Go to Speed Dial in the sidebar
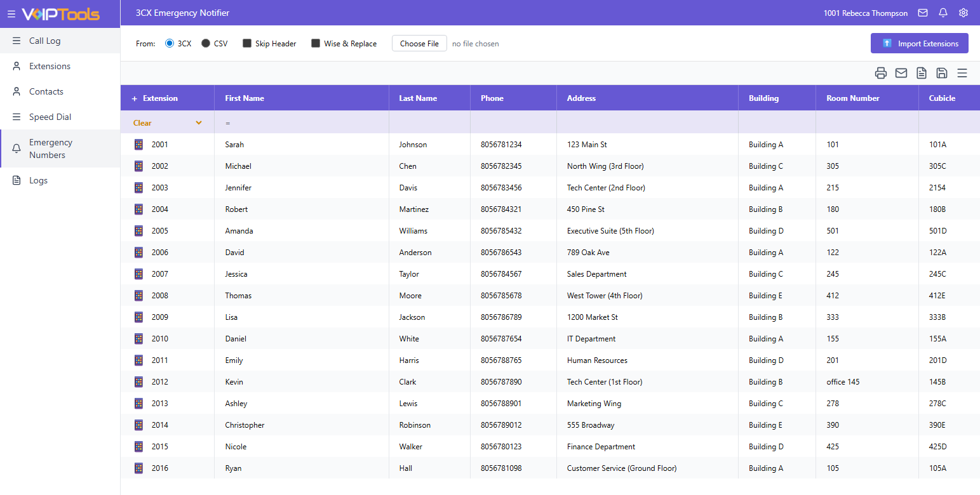Viewport: 980px width, 495px height. [50, 117]
